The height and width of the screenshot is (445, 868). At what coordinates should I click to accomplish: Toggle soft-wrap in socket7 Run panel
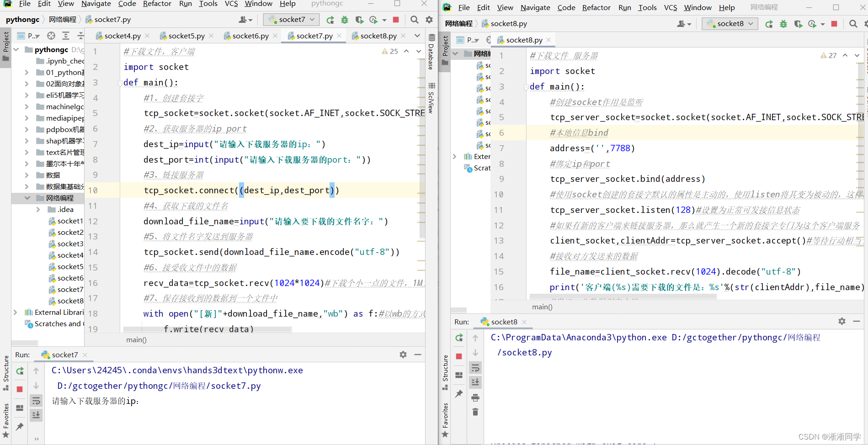36,401
